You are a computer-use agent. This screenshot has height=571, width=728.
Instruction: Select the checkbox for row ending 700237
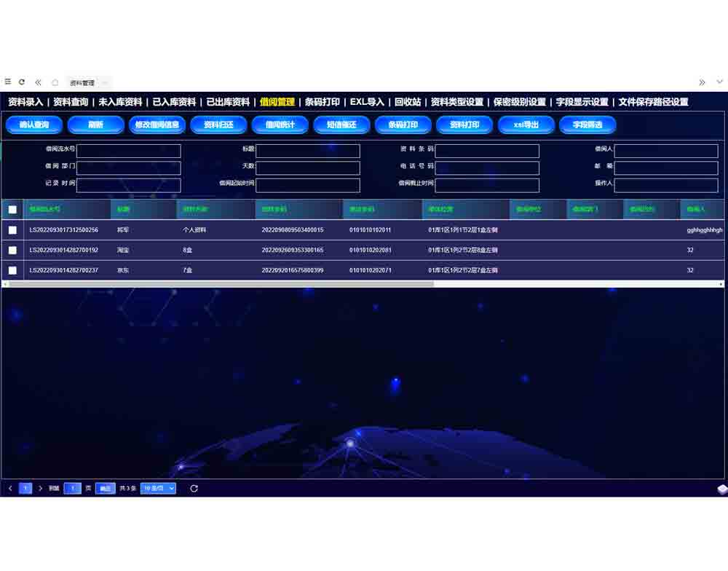coord(12,270)
